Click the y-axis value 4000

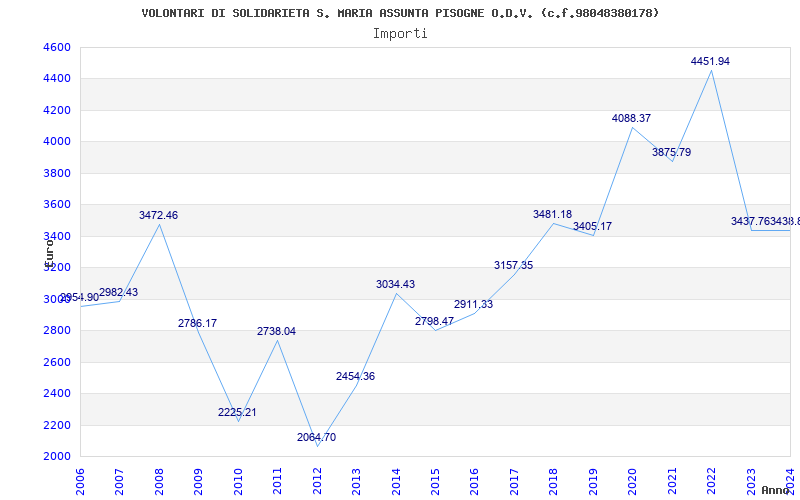[x=57, y=141]
